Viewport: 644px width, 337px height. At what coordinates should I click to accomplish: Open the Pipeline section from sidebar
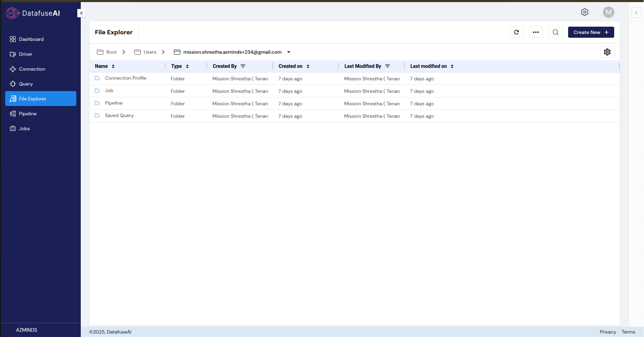click(x=27, y=114)
